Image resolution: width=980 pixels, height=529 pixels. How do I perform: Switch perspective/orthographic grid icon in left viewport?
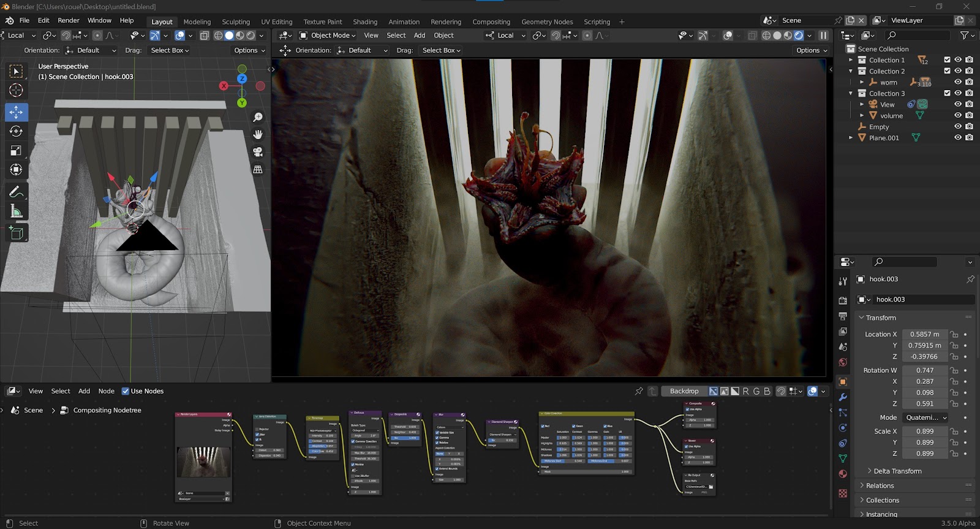258,169
